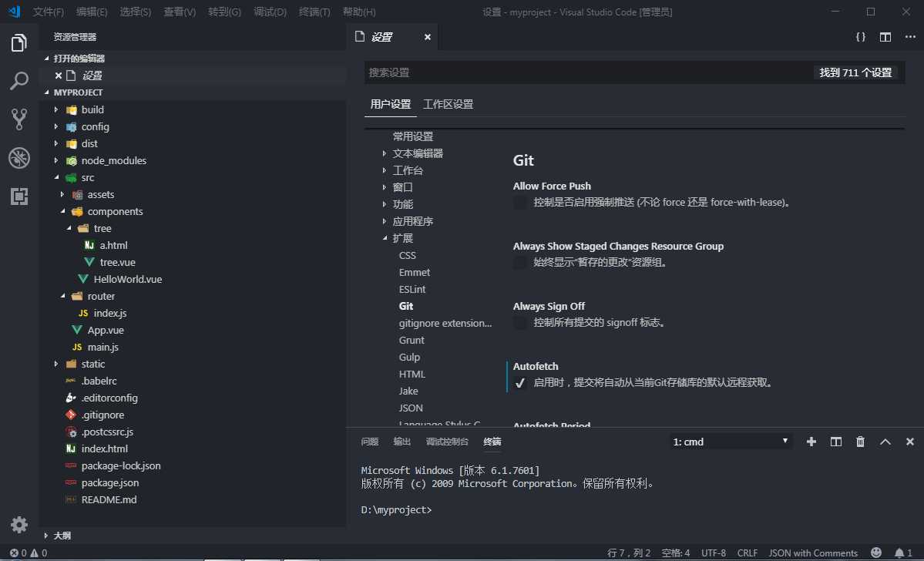The height and width of the screenshot is (561, 924).
Task: Open README.md file
Action: click(109, 499)
